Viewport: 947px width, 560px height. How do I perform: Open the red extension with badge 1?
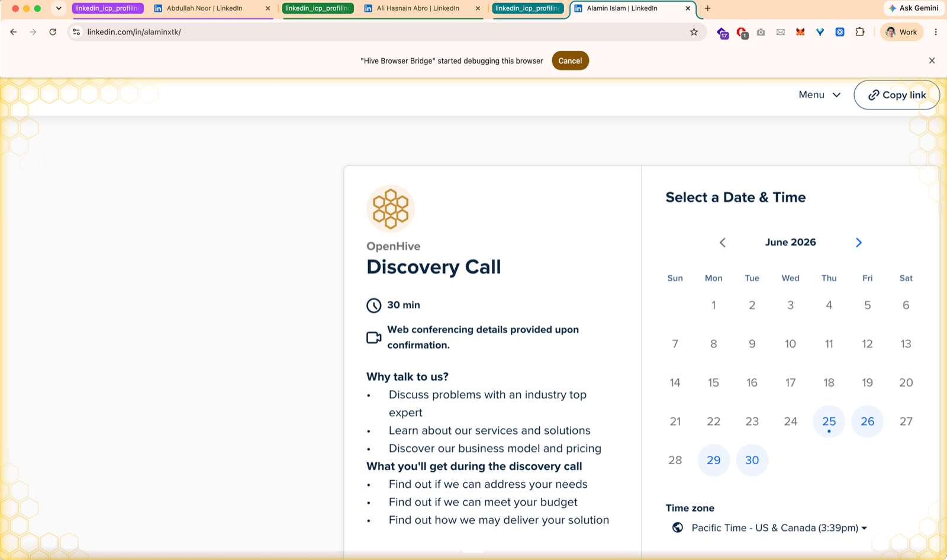(x=742, y=33)
